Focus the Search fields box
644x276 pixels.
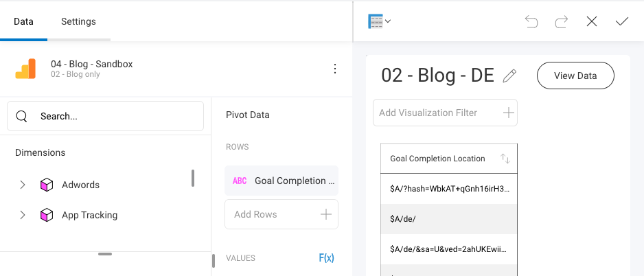[x=105, y=116]
